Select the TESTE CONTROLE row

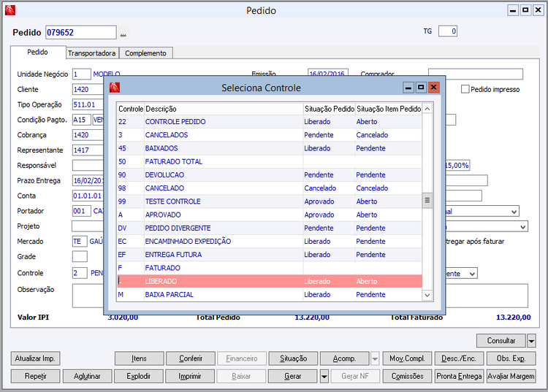tap(270, 201)
